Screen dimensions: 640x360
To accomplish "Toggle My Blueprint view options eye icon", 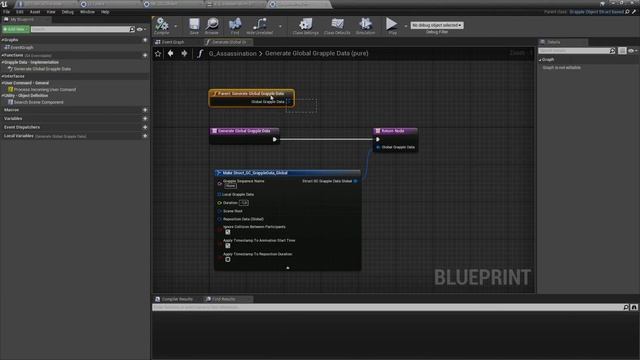I will click(140, 29).
